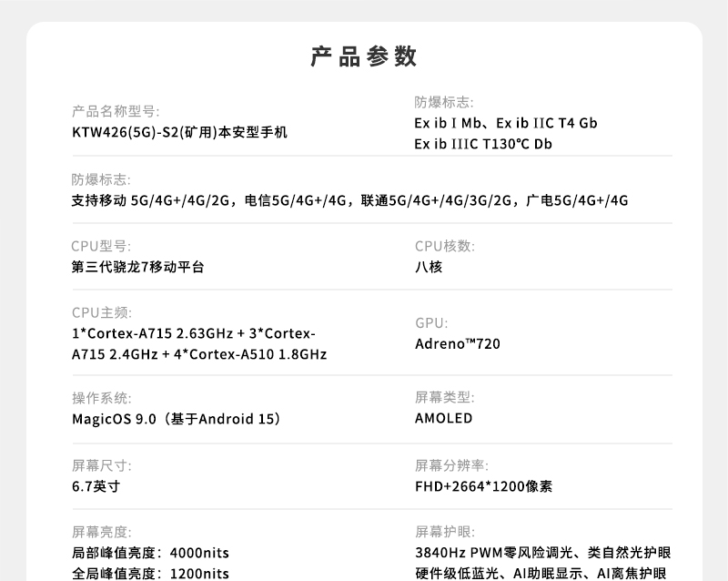Click the 操作系统 label

(101, 398)
